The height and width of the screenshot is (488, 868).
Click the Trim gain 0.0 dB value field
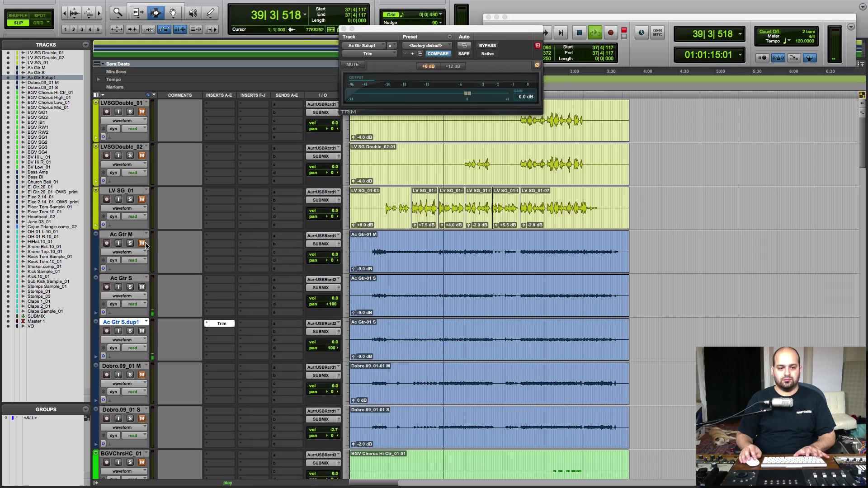pos(525,97)
